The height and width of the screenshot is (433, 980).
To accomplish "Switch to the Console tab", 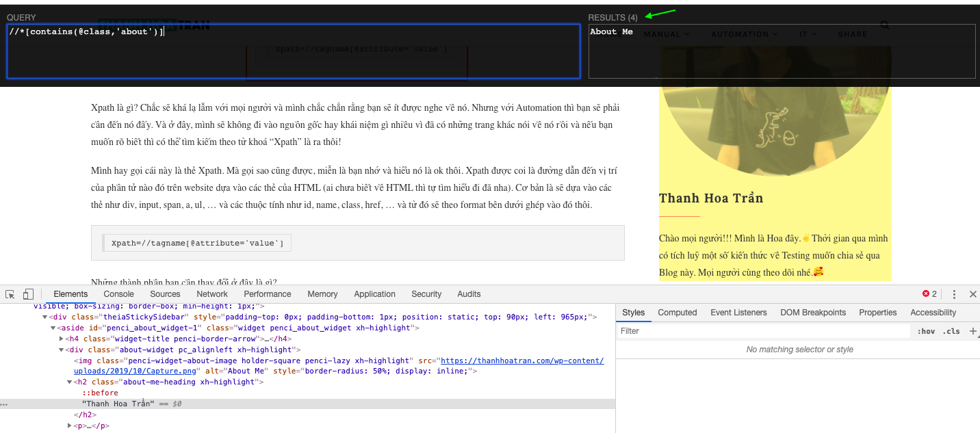I will tap(118, 294).
